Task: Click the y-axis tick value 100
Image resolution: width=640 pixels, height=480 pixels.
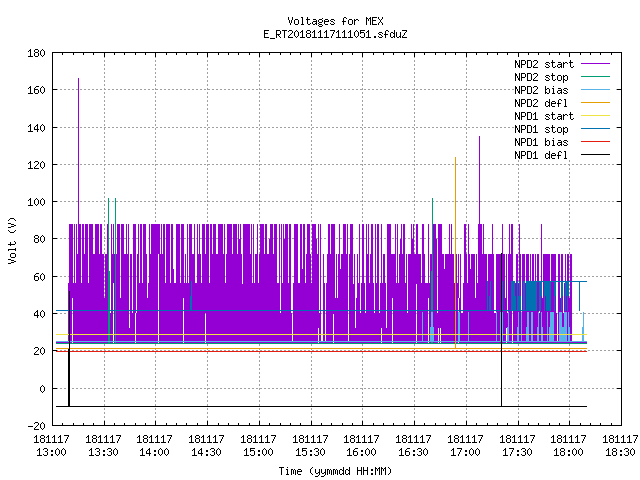Action: tap(36, 202)
